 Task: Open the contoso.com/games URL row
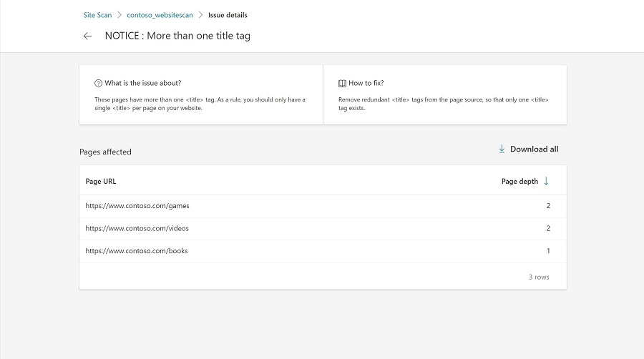(137, 206)
